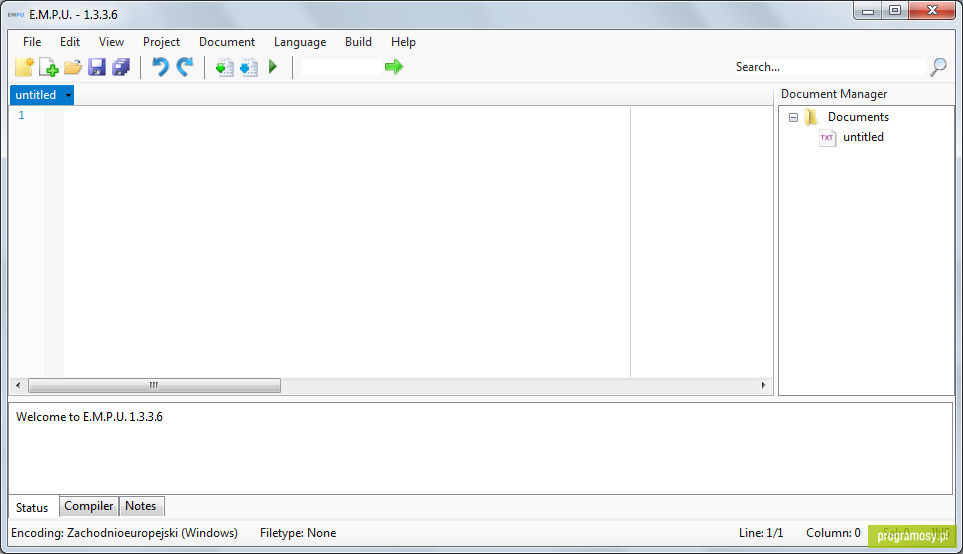Open the Build menu
This screenshot has width=963, height=554.
[358, 42]
